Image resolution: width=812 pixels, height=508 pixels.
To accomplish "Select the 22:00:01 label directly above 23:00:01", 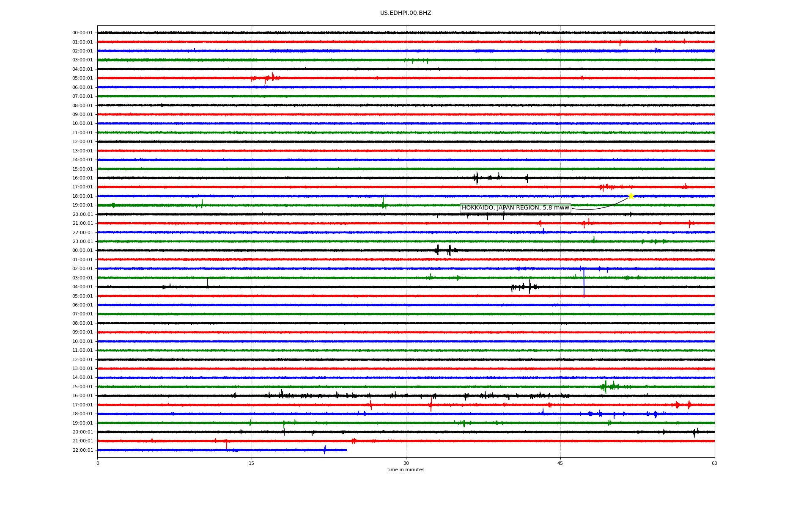I will coord(82,233).
